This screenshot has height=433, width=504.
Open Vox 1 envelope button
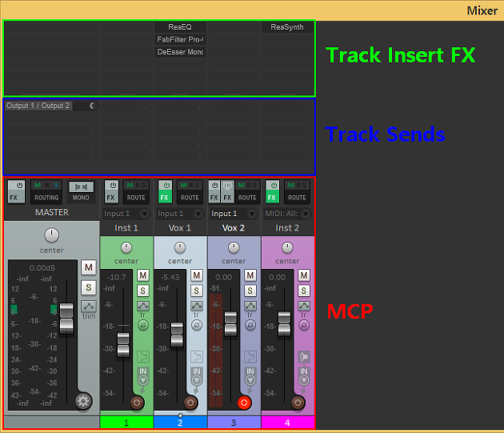[x=197, y=306]
